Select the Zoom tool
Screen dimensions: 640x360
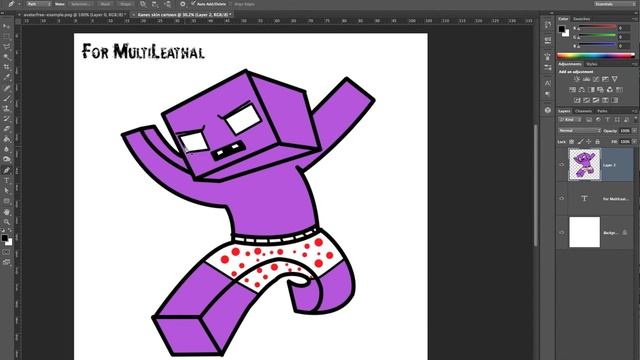6,222
